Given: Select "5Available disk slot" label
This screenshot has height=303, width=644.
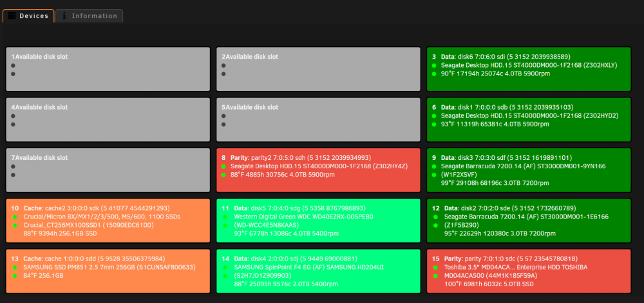Looking at the screenshot, I should pyautogui.click(x=250, y=107).
